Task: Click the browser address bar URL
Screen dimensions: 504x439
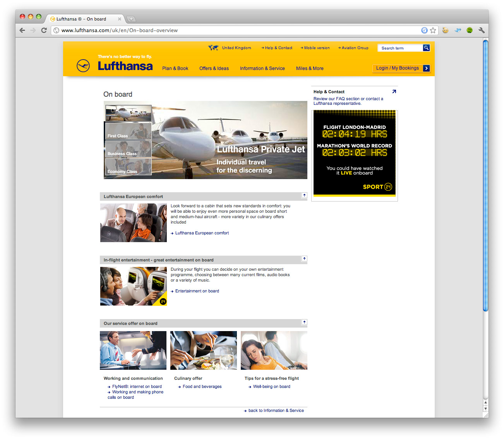Action: tap(120, 30)
